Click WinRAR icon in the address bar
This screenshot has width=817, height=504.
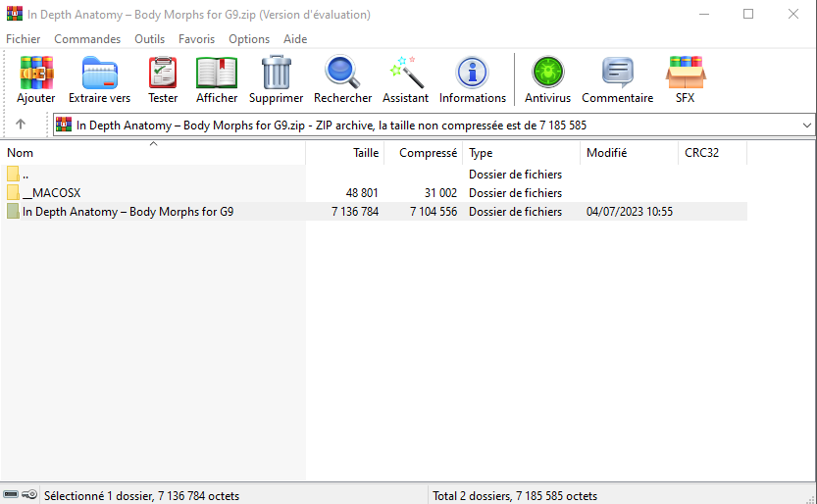coord(64,125)
